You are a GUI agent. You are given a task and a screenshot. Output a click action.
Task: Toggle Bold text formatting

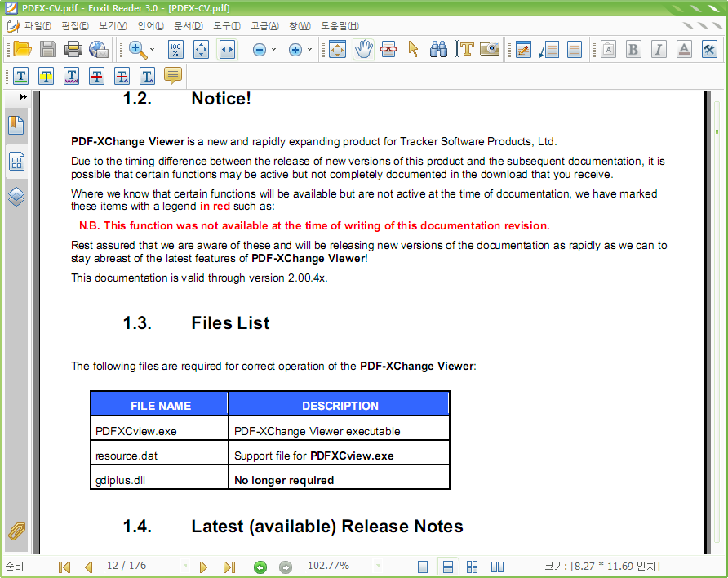[633, 49]
